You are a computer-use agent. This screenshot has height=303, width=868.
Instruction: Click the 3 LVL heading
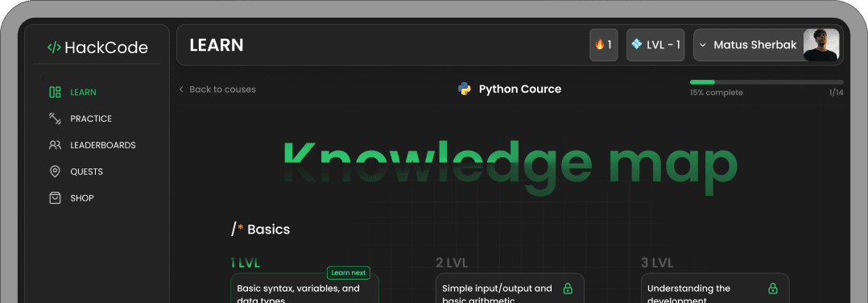pos(657,263)
